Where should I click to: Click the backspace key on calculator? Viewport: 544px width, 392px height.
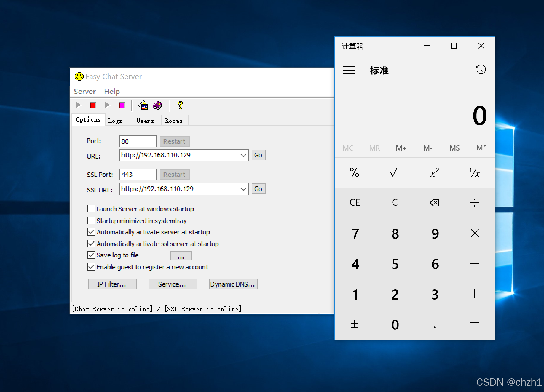click(x=434, y=203)
